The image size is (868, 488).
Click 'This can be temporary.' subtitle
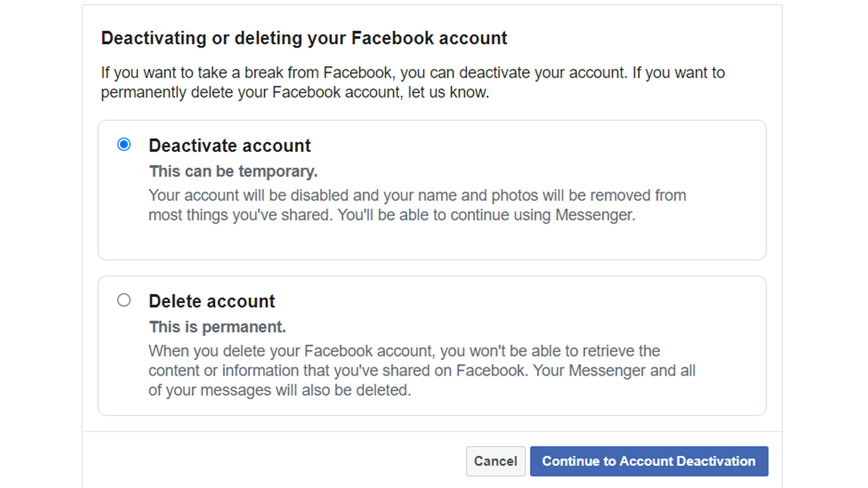[233, 171]
